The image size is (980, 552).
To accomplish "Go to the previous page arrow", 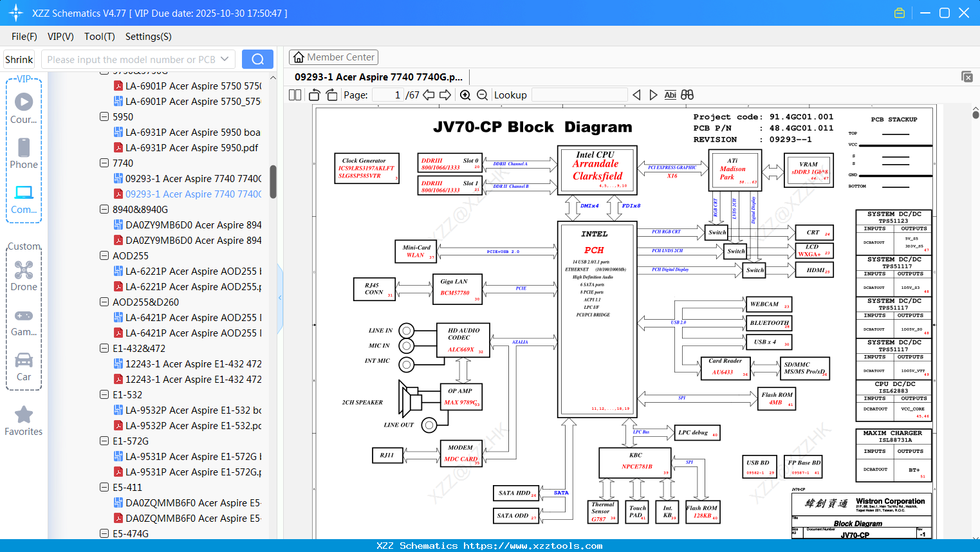I will click(429, 95).
